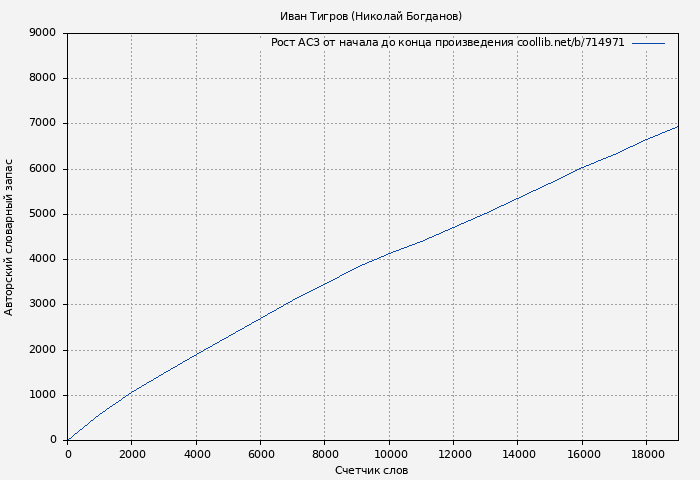Click the x-axis tick label 0
700x480 pixels.
click(x=68, y=454)
